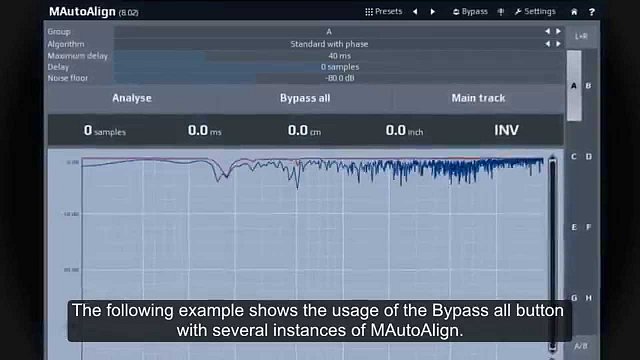Load previous preset with left arrow
The image size is (640, 360).
[x=415, y=11]
